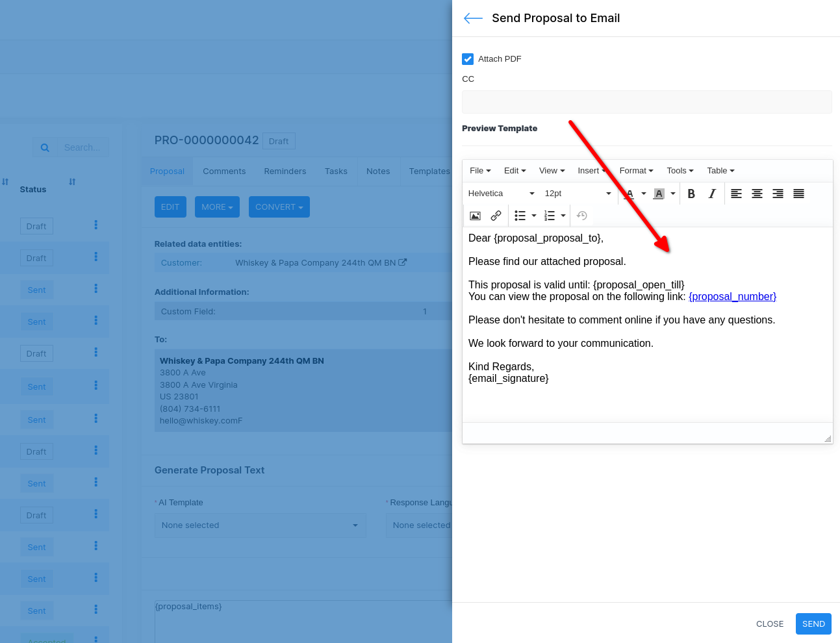Image resolution: width=840 pixels, height=643 pixels.
Task: Insert link using the chain icon
Action: 496,216
